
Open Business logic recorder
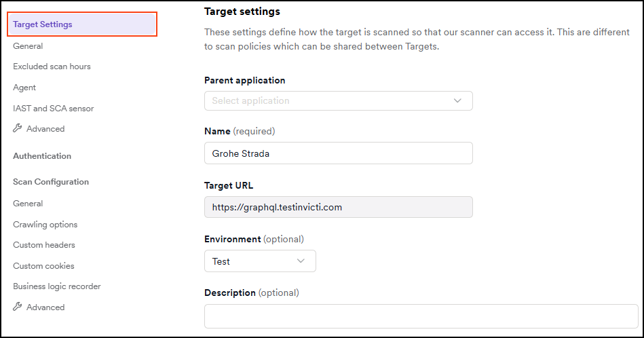point(56,286)
